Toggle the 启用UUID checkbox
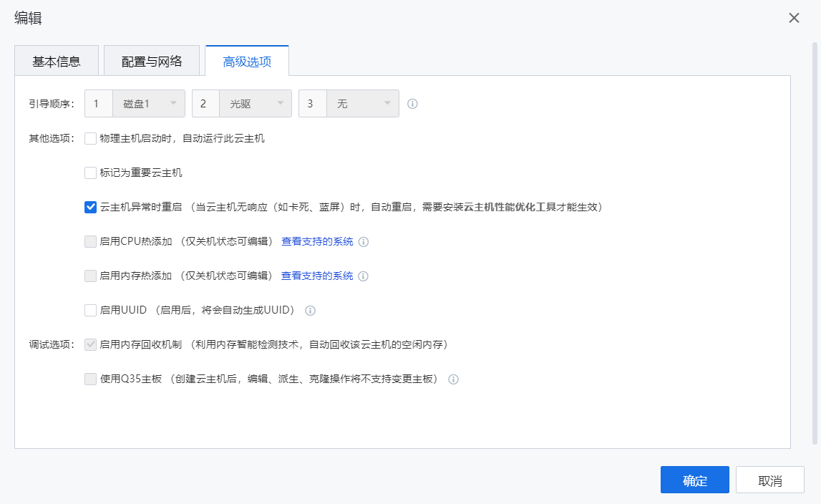Image resolution: width=821 pixels, height=504 pixels. (90, 311)
